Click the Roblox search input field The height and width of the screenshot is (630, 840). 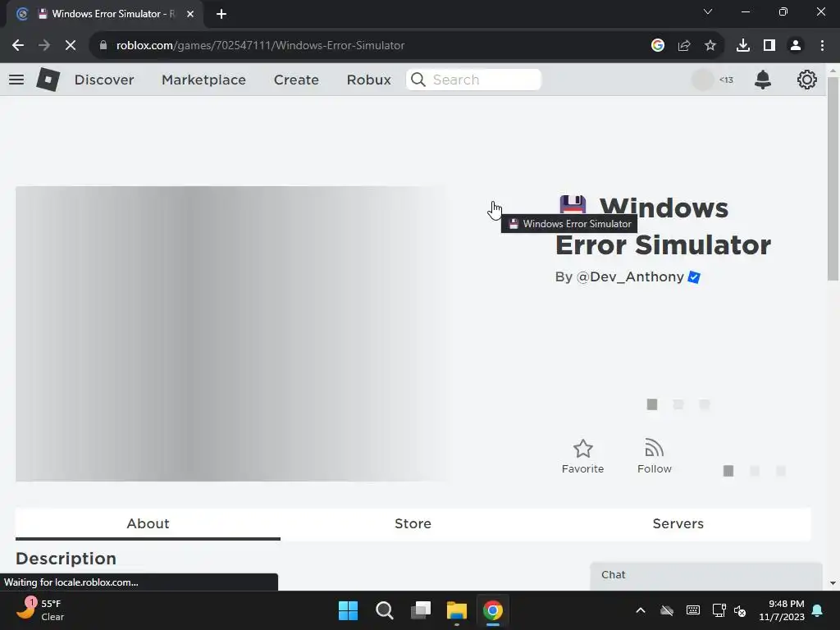point(473,80)
